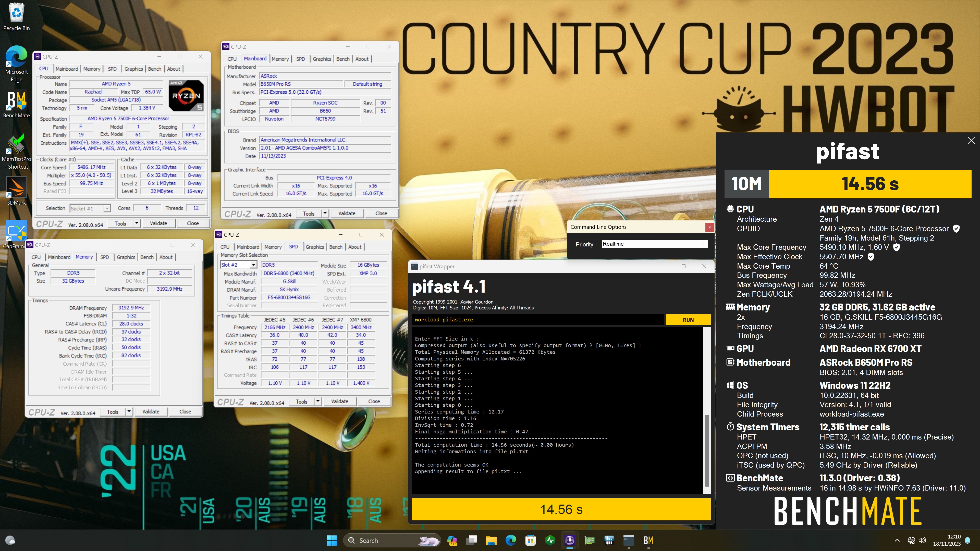The width and height of the screenshot is (980, 551).
Task: Open the clock and date in taskbar
Action: 947,540
